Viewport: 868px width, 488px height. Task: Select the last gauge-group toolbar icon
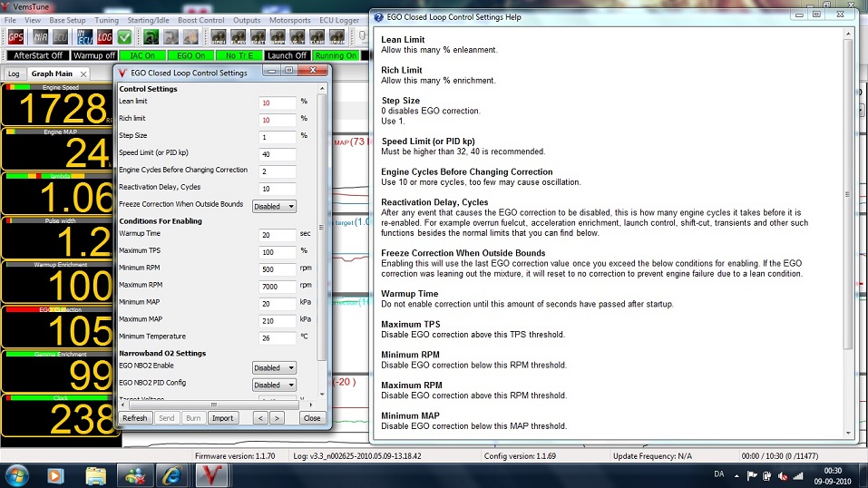click(337, 37)
